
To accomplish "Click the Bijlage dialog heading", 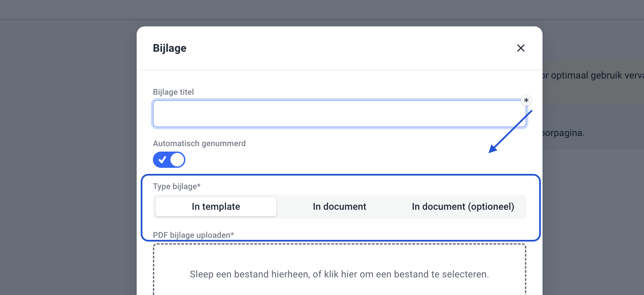I will [x=169, y=48].
